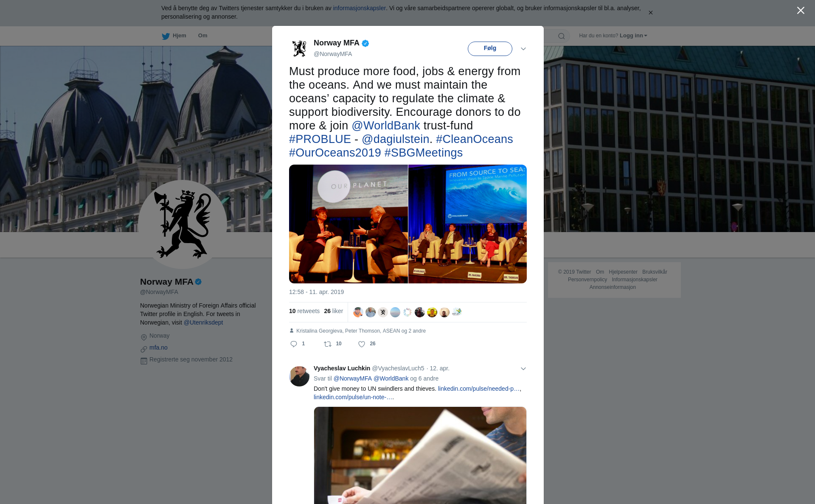Screen dimensions: 815x504
Task: Dismiss the cookie notice banner
Action: click(x=650, y=13)
